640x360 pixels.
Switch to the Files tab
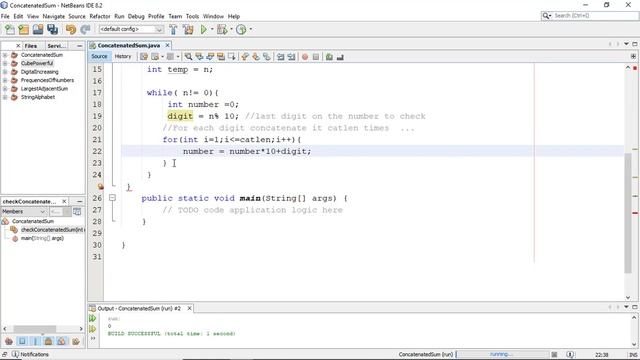[x=31, y=46]
